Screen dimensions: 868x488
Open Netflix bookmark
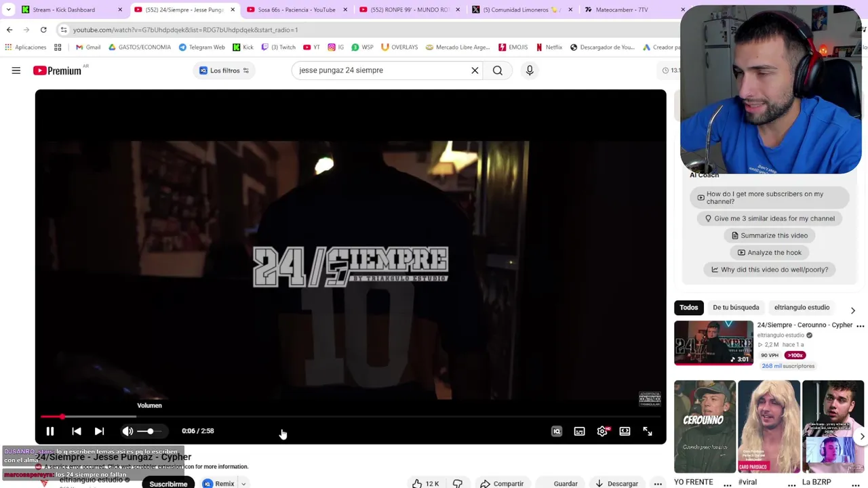(549, 47)
